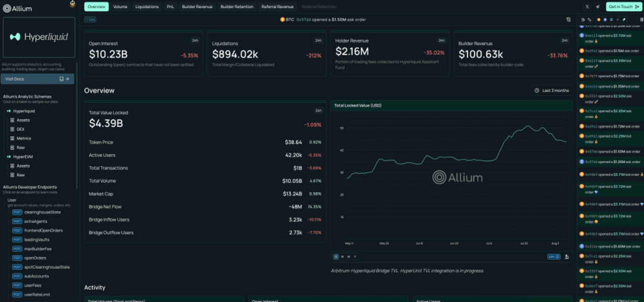Open the Last 3 months range dropdown
Screen dimensions: 644x302
pos(552,91)
